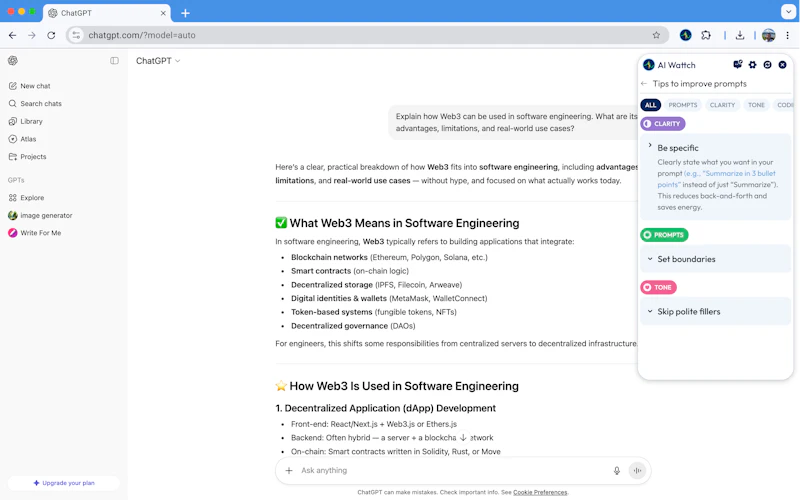Select the ALL filter chip
Viewport: 800px width, 500px height.
[x=651, y=105]
